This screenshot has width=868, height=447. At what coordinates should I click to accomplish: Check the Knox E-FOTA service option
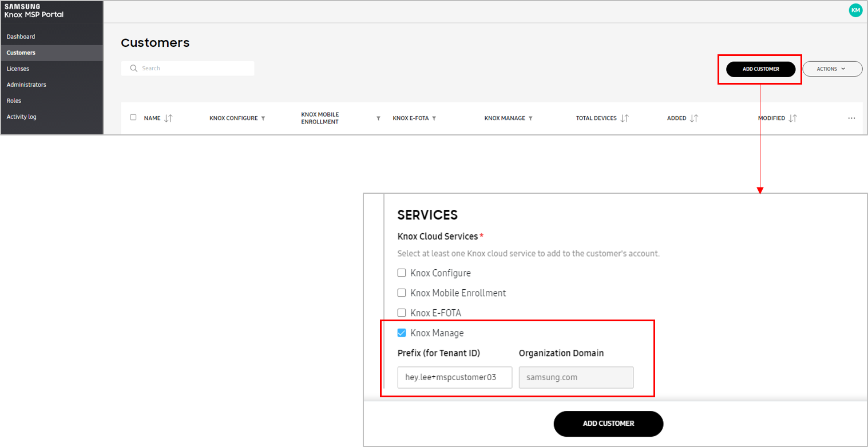pos(402,313)
